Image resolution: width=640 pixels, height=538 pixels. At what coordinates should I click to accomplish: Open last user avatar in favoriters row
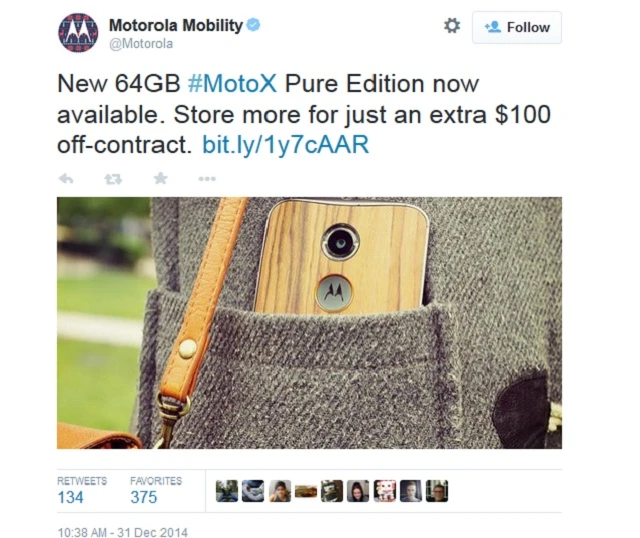pos(437,491)
